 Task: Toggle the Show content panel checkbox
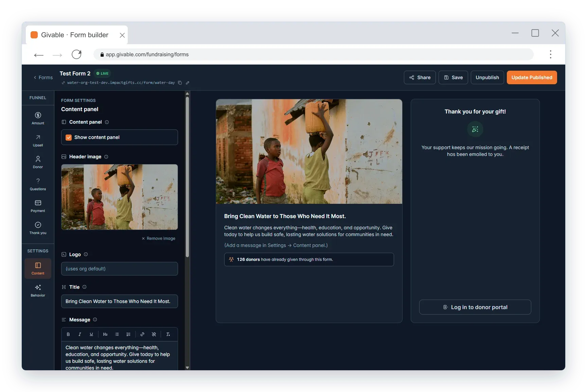pyautogui.click(x=69, y=137)
